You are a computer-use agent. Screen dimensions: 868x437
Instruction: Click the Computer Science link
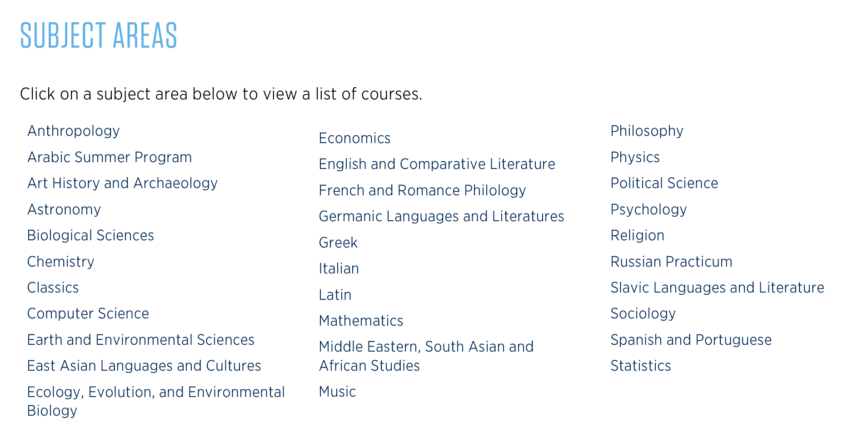pos(88,313)
